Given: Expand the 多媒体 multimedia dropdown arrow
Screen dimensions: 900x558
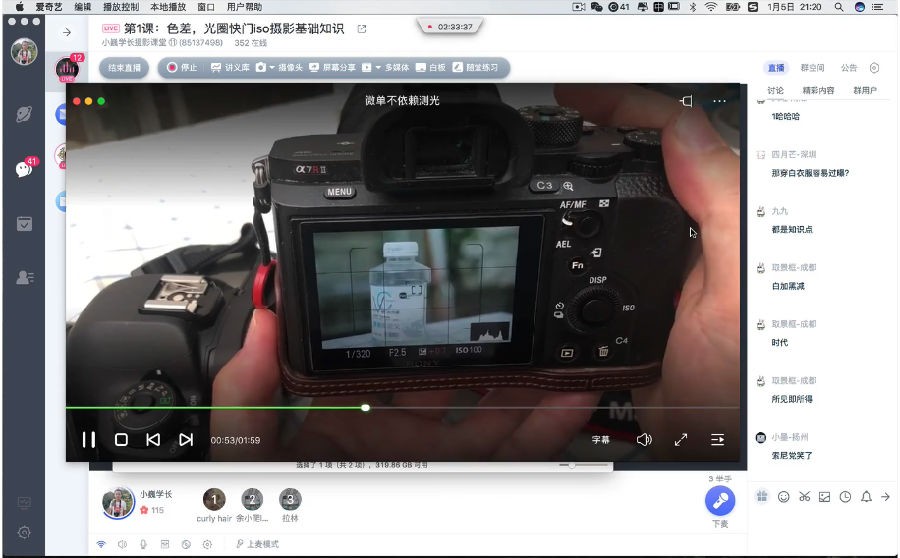Looking at the screenshot, I should (378, 68).
